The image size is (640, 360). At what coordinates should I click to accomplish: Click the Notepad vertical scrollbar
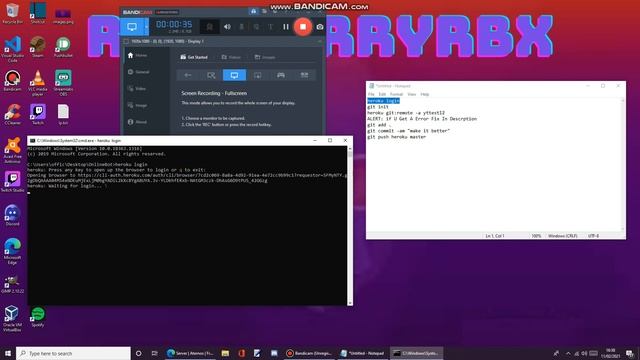click(x=622, y=164)
